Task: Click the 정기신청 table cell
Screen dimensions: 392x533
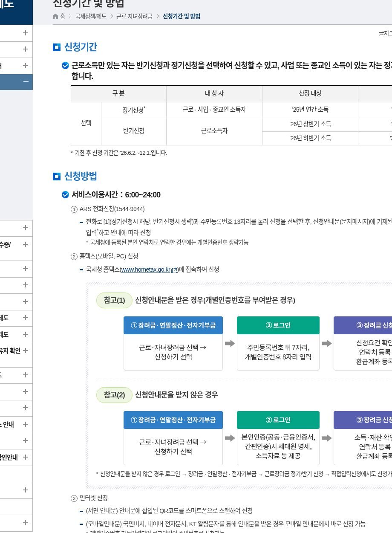Action: coord(134,110)
